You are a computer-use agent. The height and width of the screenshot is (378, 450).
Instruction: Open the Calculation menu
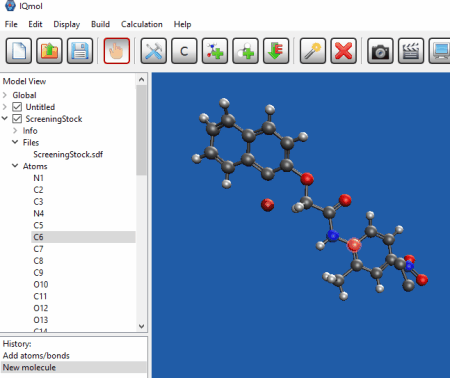point(142,24)
